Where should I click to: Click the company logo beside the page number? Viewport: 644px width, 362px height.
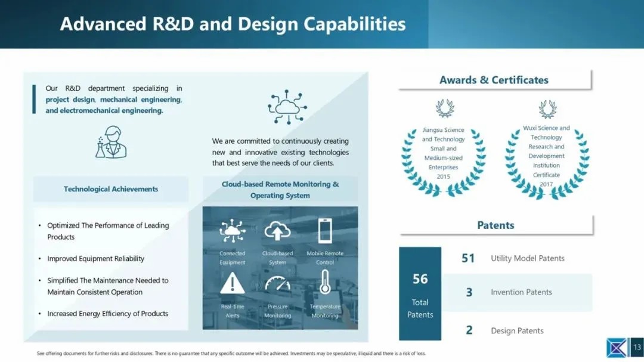tap(617, 348)
